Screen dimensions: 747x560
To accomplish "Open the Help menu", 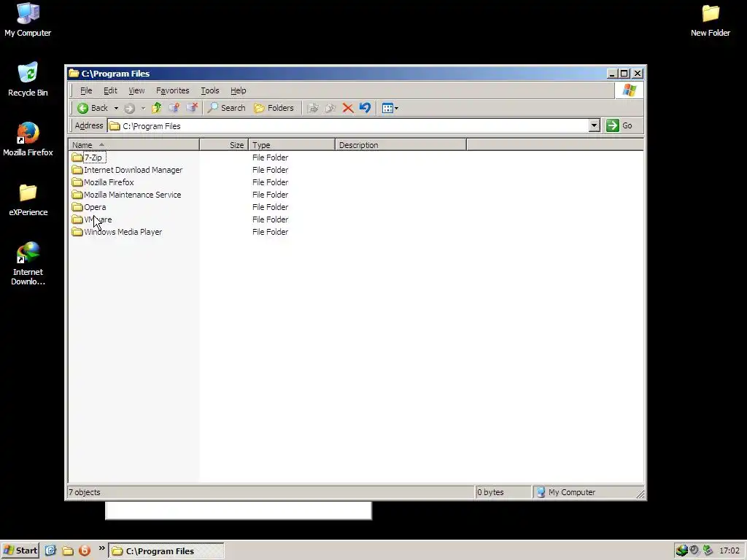I will click(x=239, y=90).
